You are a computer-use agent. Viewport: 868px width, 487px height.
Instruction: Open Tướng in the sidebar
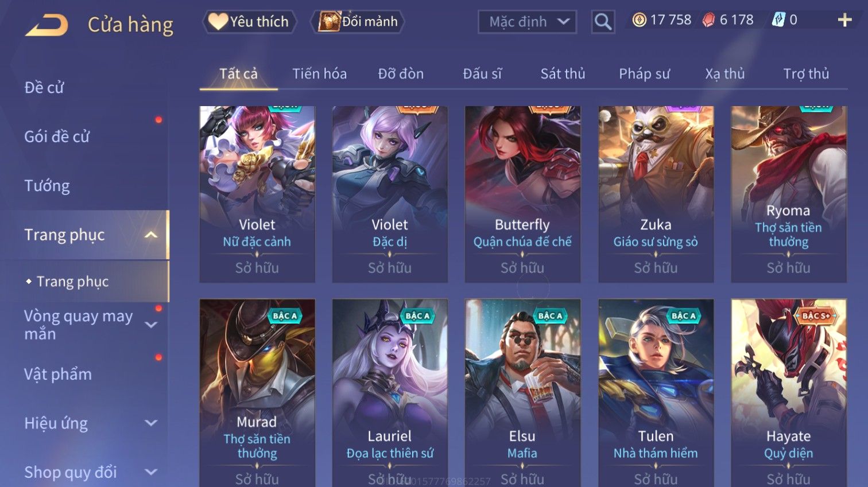click(47, 186)
